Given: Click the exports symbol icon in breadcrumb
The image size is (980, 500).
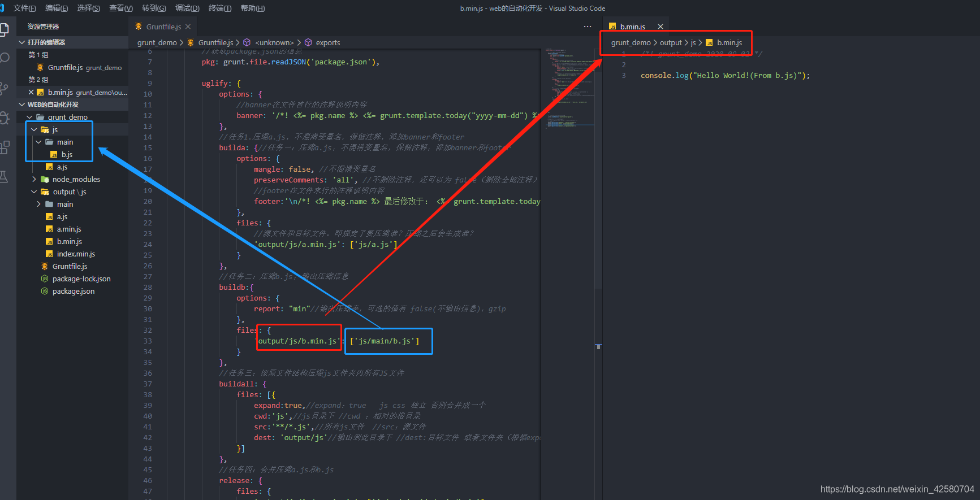Looking at the screenshot, I should click(x=308, y=42).
